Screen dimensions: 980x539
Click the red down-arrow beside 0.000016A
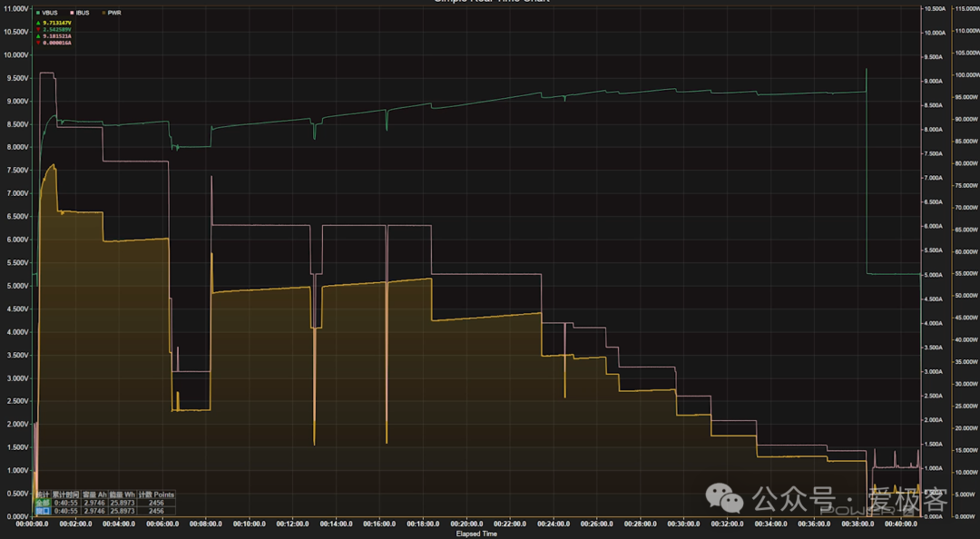[x=38, y=43]
